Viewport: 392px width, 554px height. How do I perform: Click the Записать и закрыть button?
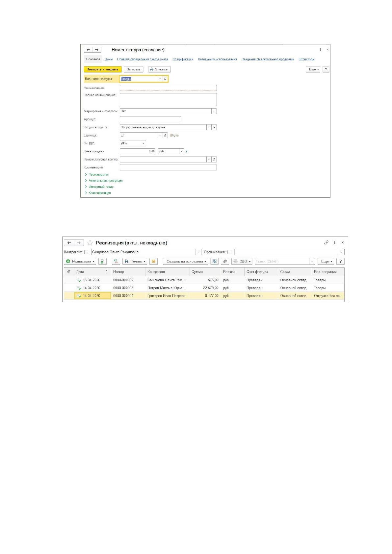point(103,69)
